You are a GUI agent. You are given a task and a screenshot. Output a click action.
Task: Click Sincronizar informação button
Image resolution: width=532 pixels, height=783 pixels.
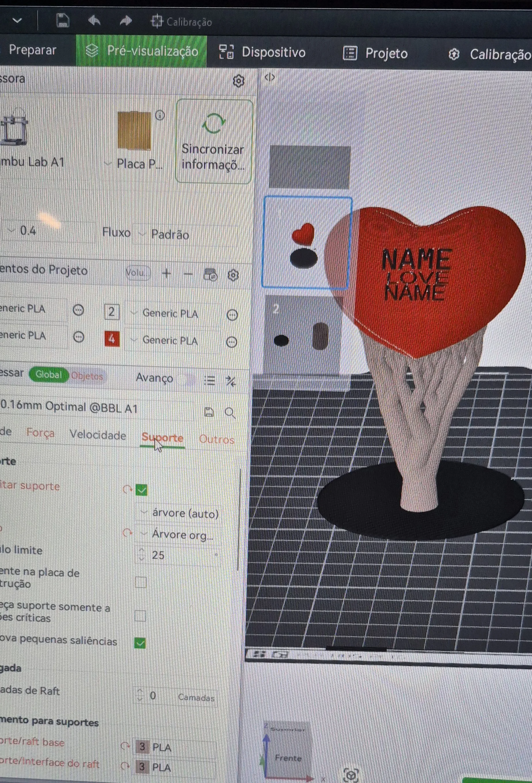pos(214,141)
